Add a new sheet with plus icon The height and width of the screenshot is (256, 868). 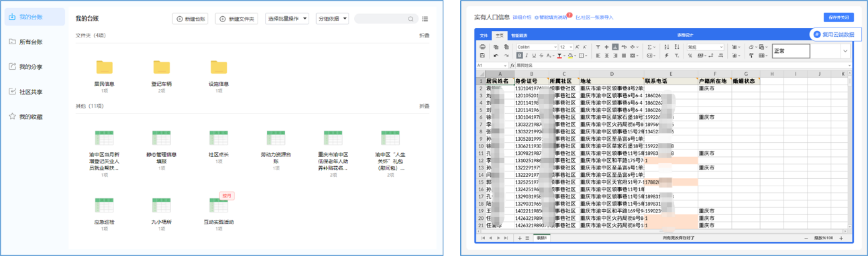point(519,238)
